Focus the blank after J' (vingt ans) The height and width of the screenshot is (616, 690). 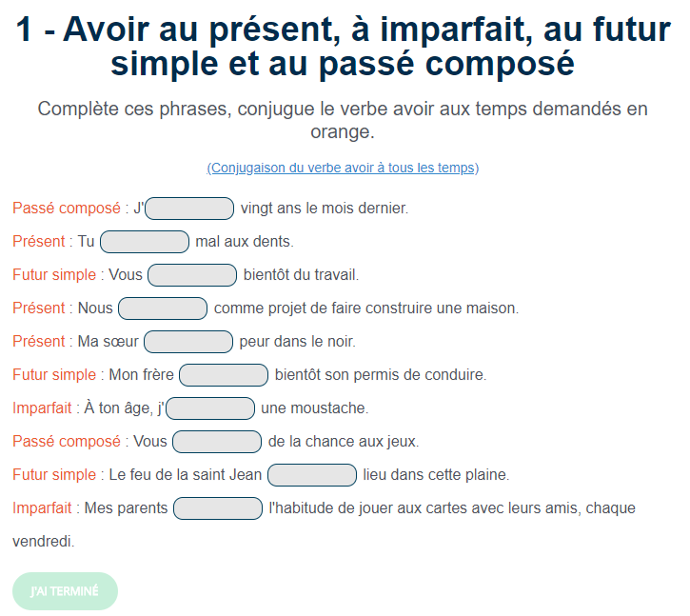tap(189, 209)
